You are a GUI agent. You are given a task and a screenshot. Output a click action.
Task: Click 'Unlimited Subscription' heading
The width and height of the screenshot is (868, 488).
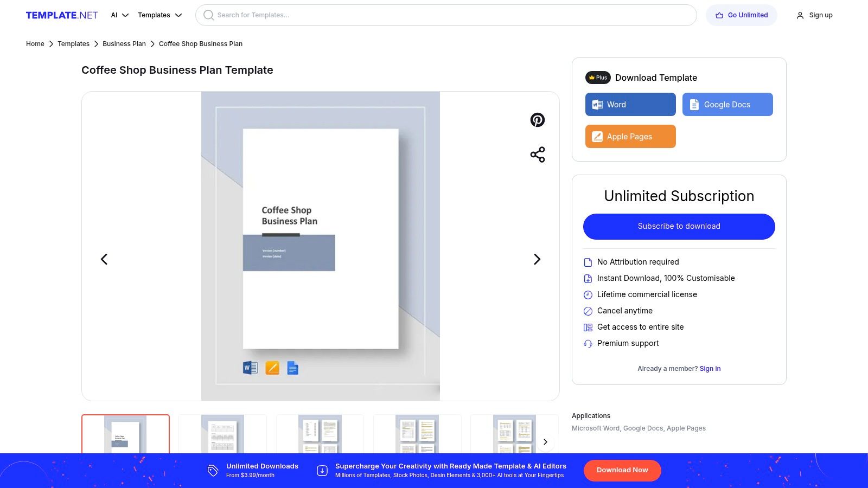[x=679, y=196]
